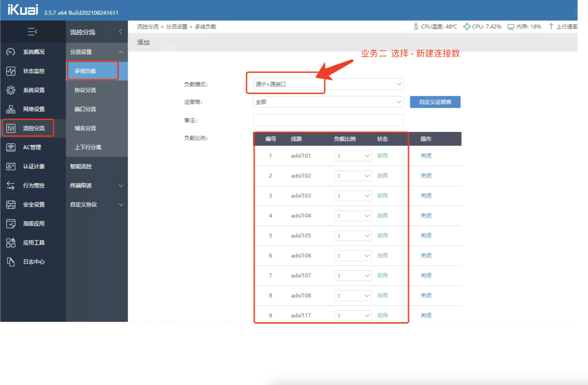588x385 pixels.
Task: Expand the 自定义协议 section
Action: (121, 205)
